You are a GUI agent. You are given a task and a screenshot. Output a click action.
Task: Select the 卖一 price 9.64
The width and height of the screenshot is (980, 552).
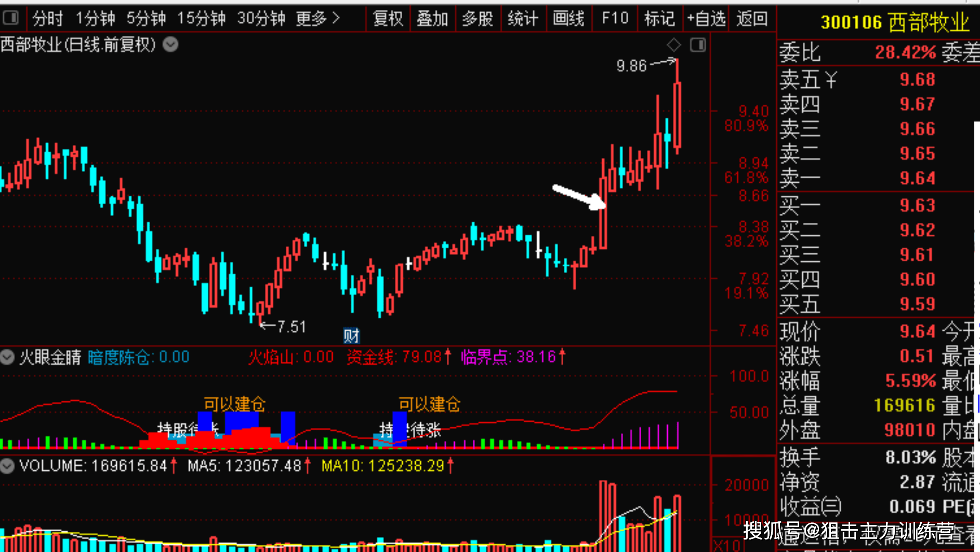(x=917, y=178)
